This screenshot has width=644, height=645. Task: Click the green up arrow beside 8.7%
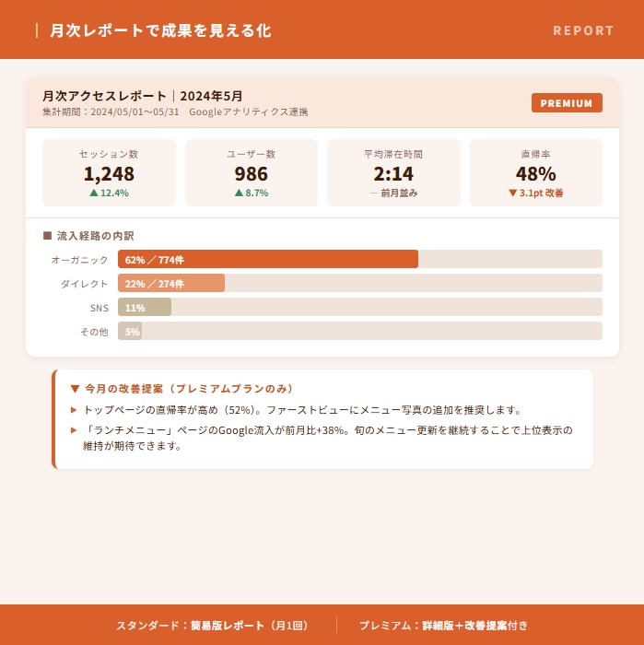point(239,193)
